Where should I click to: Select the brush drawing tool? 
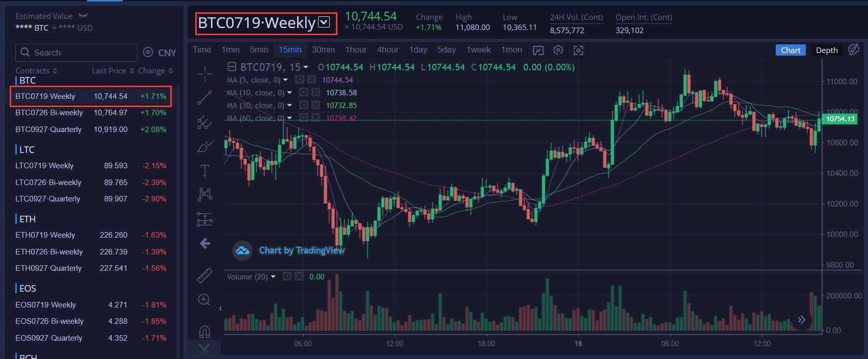[205, 146]
